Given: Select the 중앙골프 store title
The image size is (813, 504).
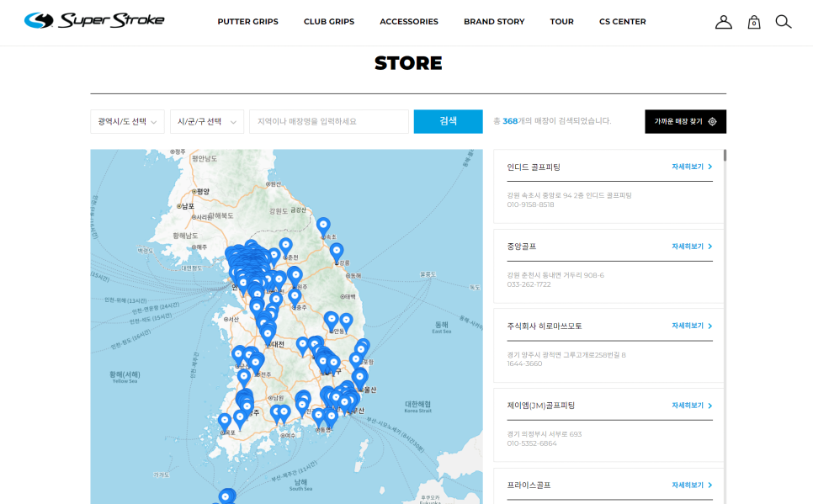Looking at the screenshot, I should point(522,247).
